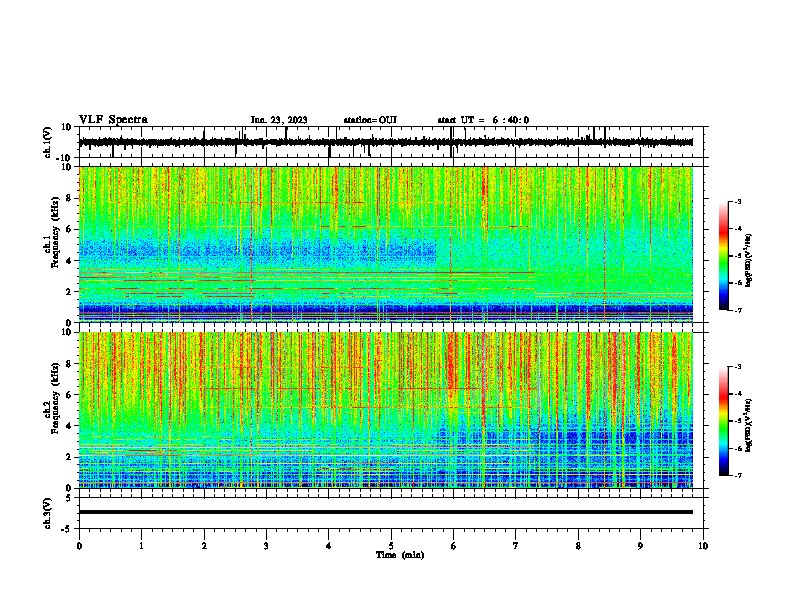The height and width of the screenshot is (612, 792).
Task: Select the "start UT = 6:40:0" header text
Action: pyautogui.click(x=483, y=120)
